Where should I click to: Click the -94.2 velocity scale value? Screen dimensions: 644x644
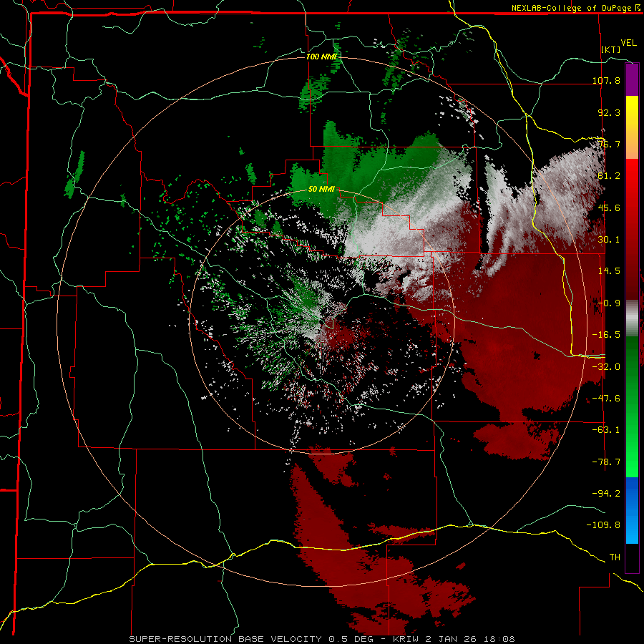click(606, 493)
